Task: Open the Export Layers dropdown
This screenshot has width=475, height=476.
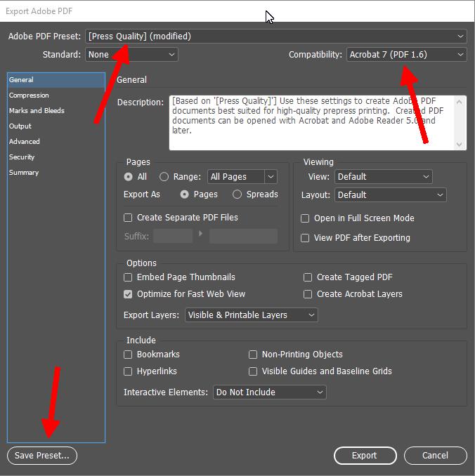Action: coord(251,315)
